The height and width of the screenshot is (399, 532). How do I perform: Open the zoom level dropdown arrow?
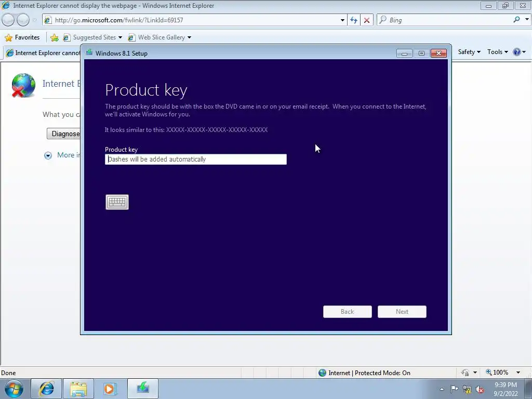(x=518, y=373)
